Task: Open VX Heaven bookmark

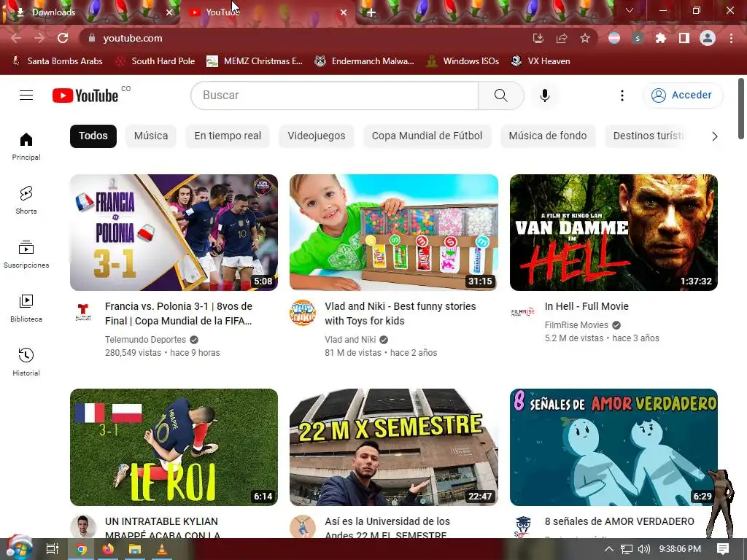Action: pyautogui.click(x=541, y=61)
